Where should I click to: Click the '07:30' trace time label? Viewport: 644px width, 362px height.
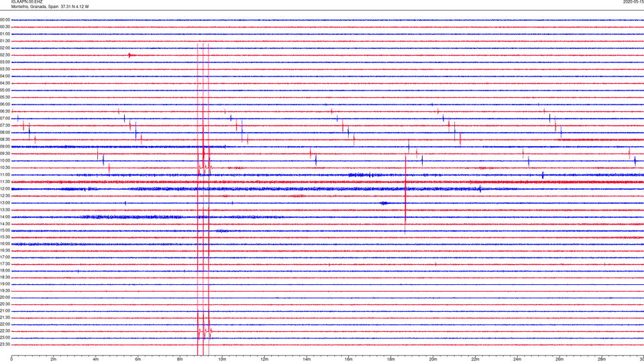click(5, 125)
